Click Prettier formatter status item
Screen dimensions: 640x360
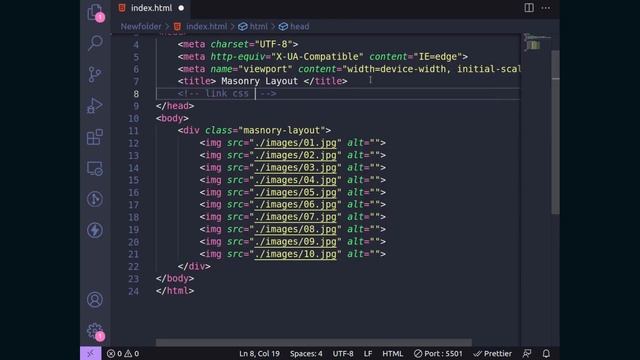[x=492, y=353]
